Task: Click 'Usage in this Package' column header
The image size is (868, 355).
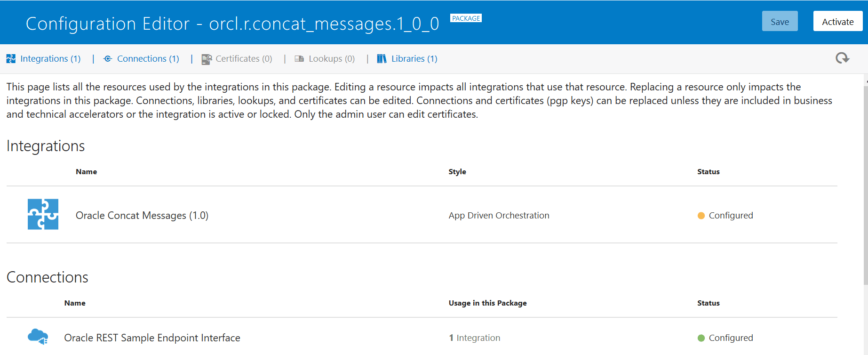Action: pos(487,303)
